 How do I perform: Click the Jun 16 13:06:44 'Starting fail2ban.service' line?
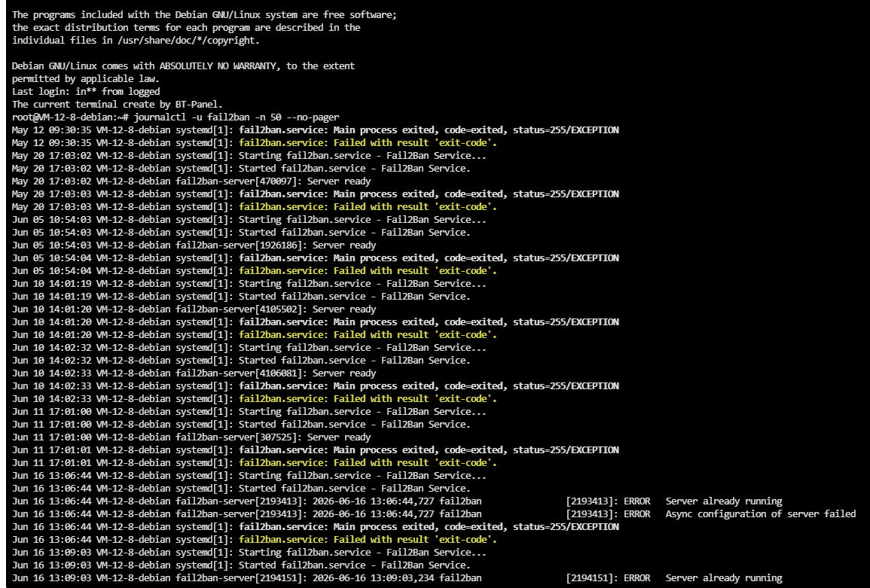pos(249,475)
